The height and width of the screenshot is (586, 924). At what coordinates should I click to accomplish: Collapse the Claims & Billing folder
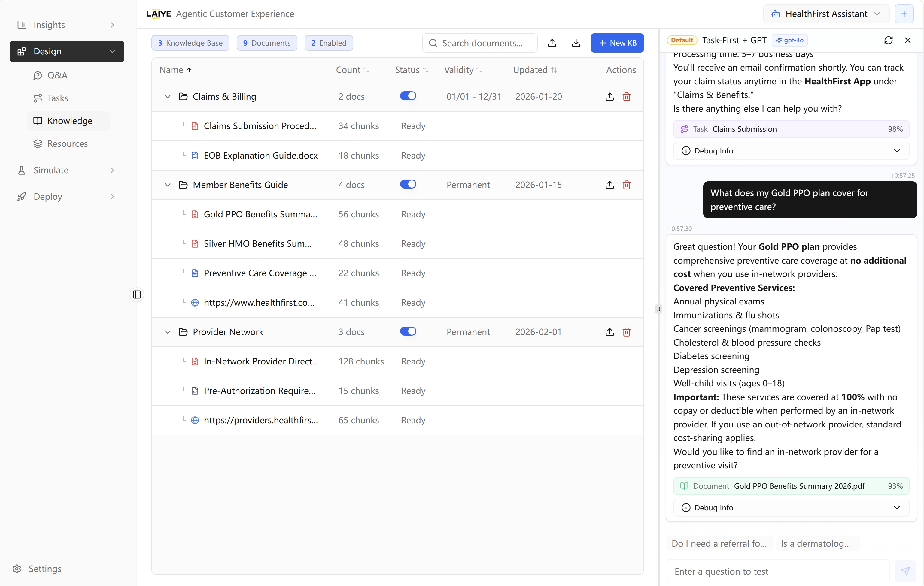tap(167, 97)
